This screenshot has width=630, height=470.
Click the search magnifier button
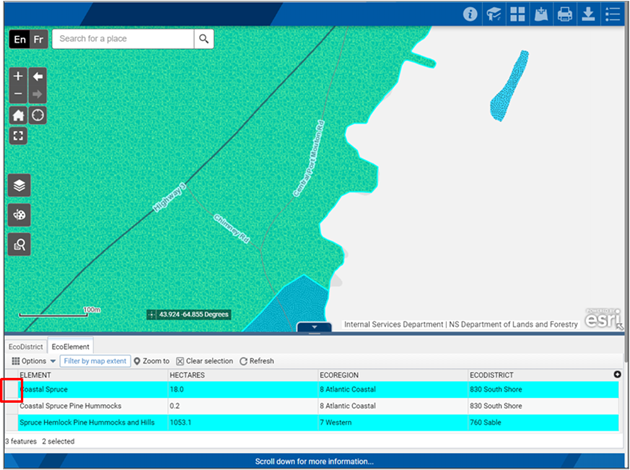click(204, 39)
